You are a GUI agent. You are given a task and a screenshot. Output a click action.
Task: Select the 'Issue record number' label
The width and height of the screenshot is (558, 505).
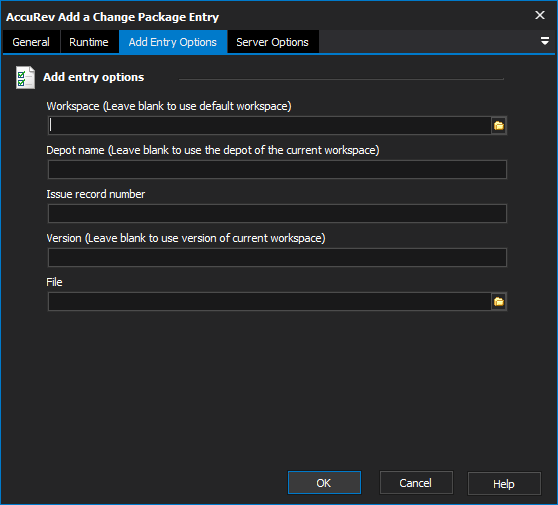point(96,194)
